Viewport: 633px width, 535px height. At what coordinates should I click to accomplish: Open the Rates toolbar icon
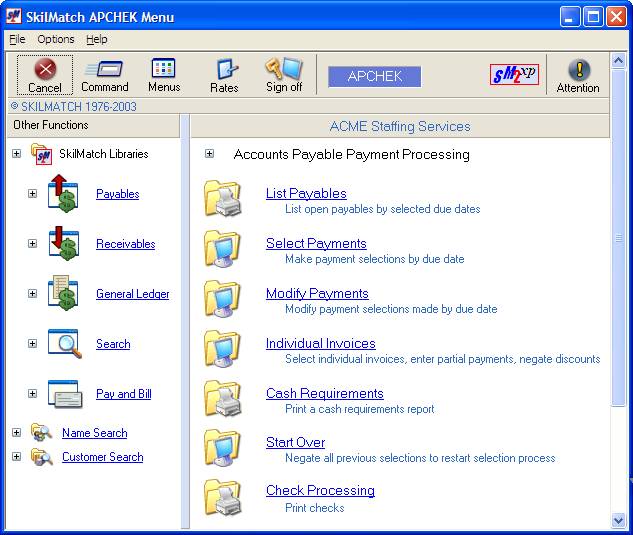(x=226, y=69)
